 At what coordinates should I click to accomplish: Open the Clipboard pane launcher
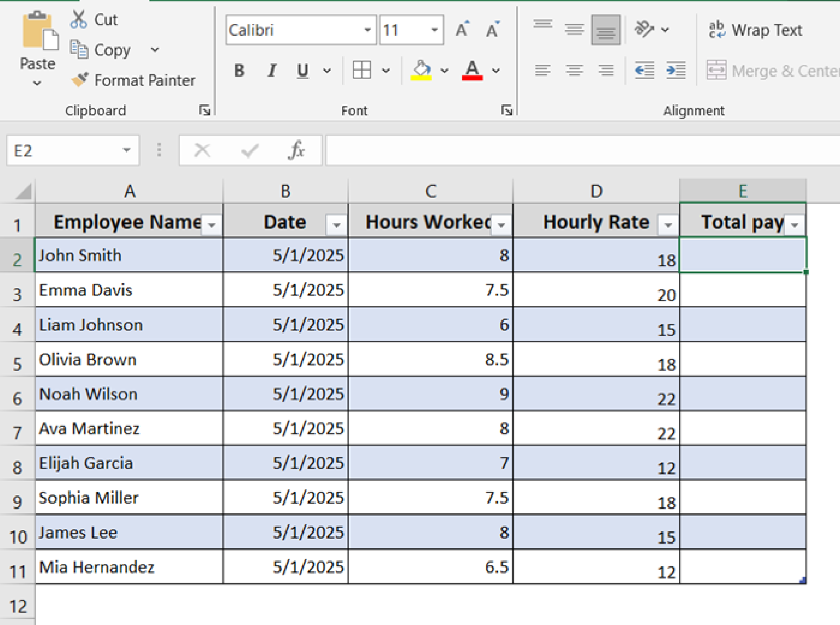pyautogui.click(x=205, y=110)
